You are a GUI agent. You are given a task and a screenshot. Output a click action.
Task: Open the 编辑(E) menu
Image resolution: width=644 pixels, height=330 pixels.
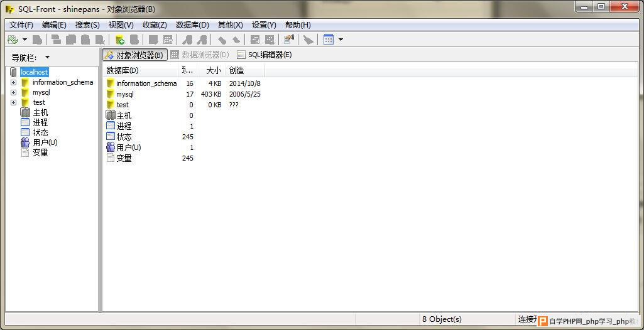pos(54,25)
